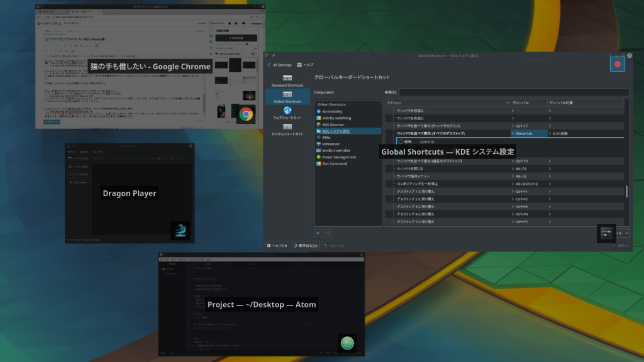Go back to All Settings
The image size is (644, 362).
[x=279, y=65]
